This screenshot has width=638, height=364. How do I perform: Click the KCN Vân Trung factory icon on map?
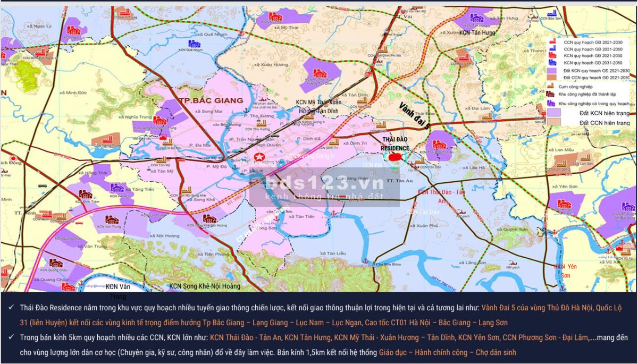(x=111, y=219)
